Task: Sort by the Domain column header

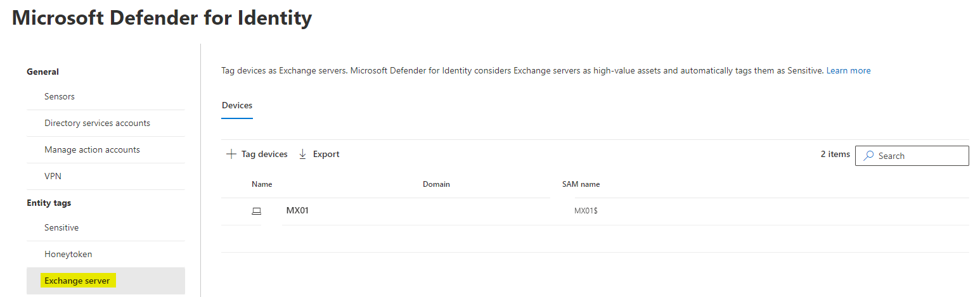Action: pyautogui.click(x=436, y=184)
